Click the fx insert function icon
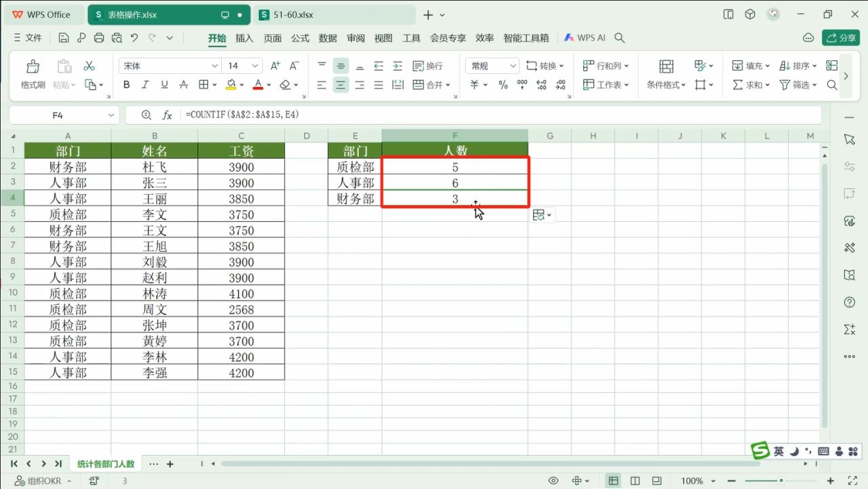 click(x=167, y=115)
